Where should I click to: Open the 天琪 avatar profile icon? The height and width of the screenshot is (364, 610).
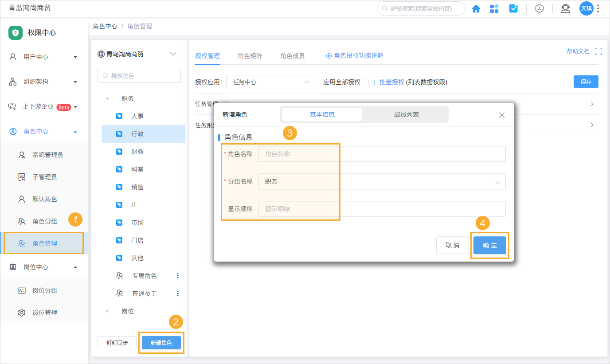pyautogui.click(x=586, y=8)
